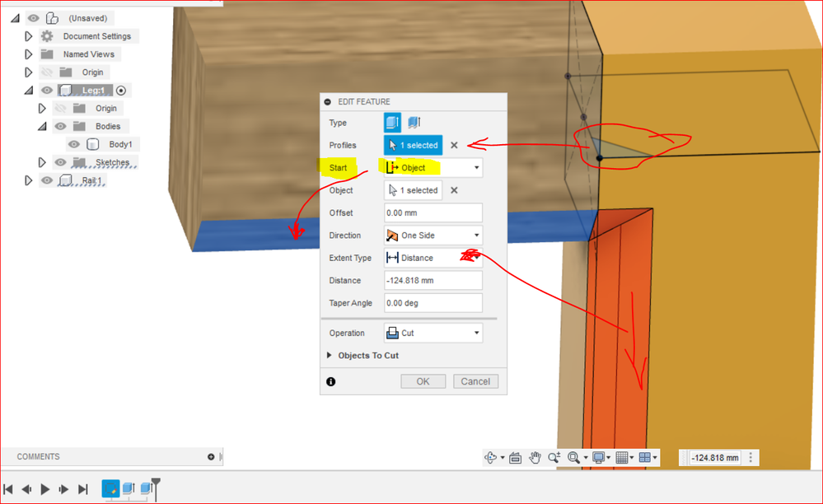Select the solid extrude Type icon
The height and width of the screenshot is (504, 823).
[392, 123]
